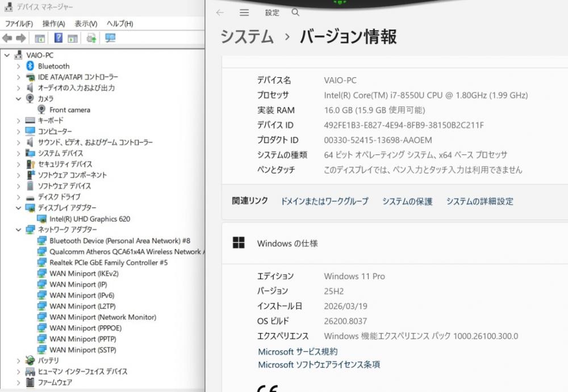The image size is (568, 392).
Task: Click the Windows の仕様 section header
Action: click(x=395, y=243)
